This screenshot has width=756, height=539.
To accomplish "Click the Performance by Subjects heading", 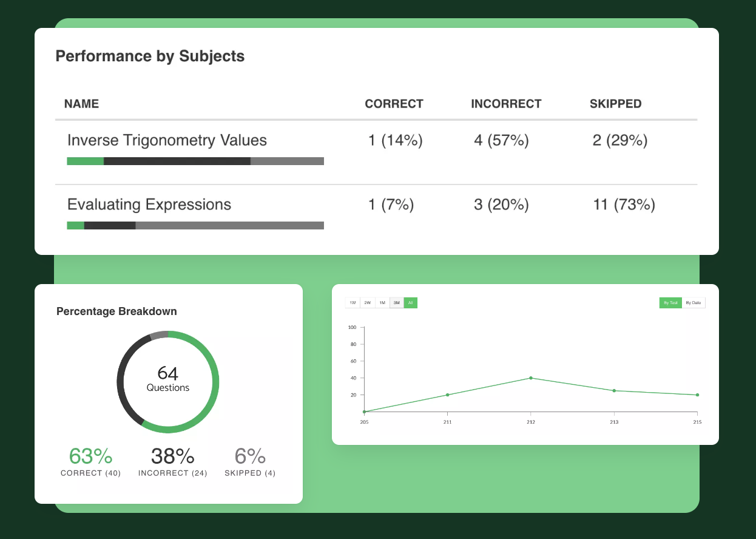I will (150, 56).
